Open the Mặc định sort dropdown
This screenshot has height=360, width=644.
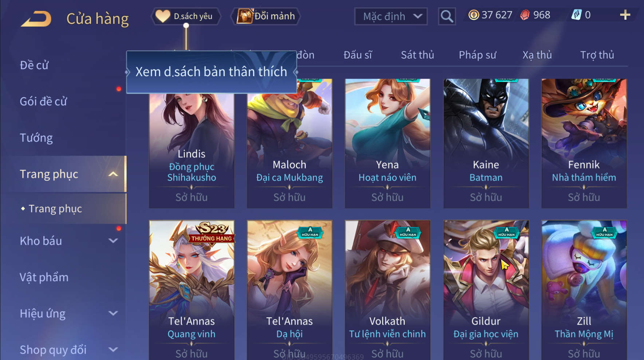click(x=391, y=16)
